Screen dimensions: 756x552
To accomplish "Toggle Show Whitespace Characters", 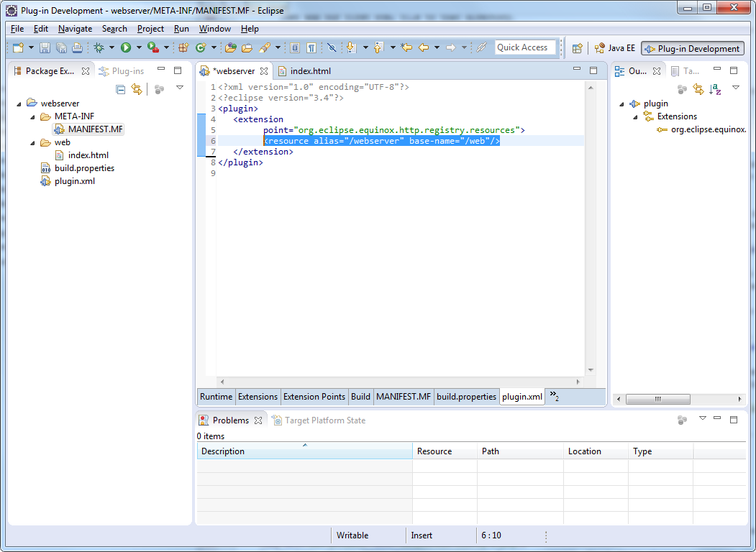I will [x=311, y=47].
